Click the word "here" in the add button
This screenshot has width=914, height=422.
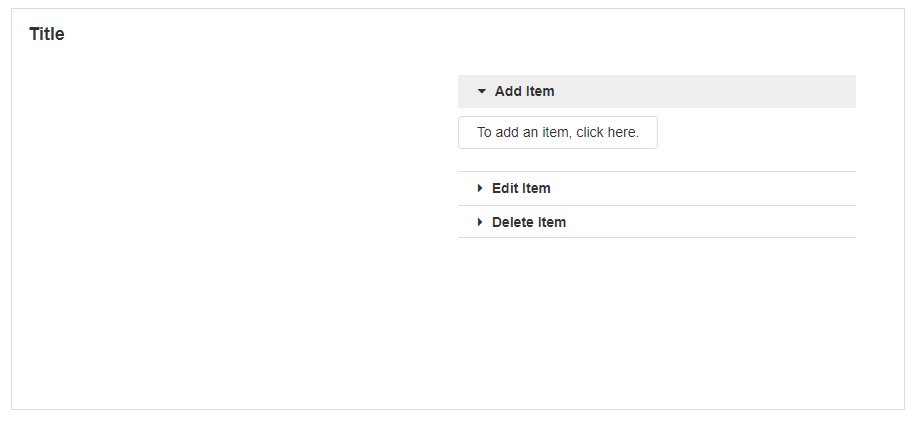[620, 133]
